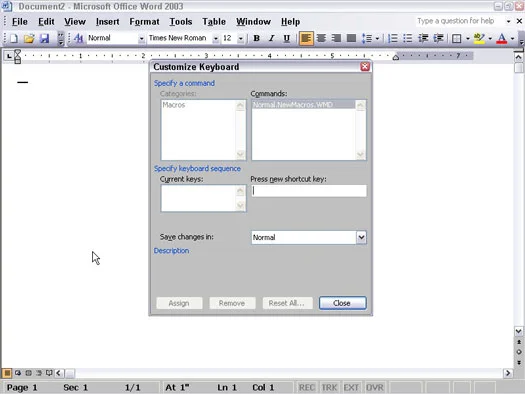Click the Outside Border icon
Image resolution: width=525 pixels, height=394 pixels.
tap(456, 38)
